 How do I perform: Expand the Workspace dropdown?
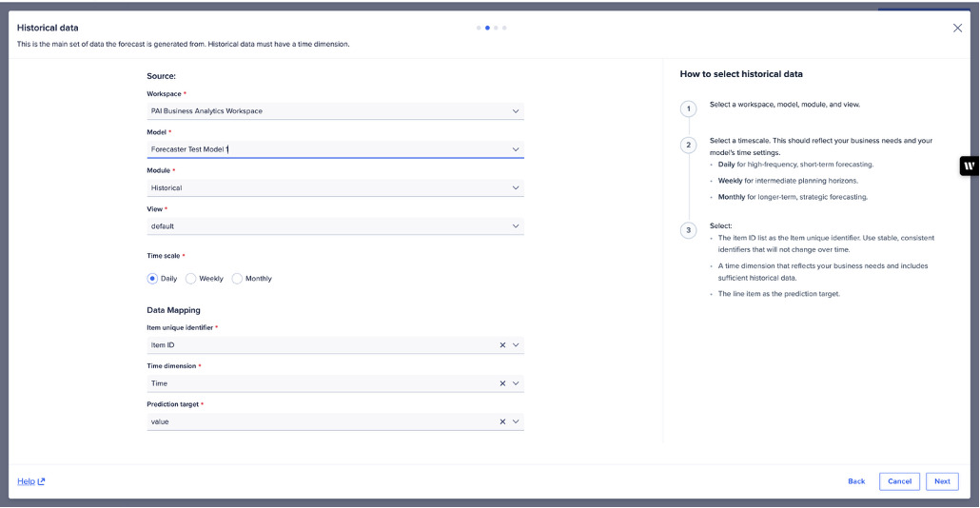tap(516, 111)
